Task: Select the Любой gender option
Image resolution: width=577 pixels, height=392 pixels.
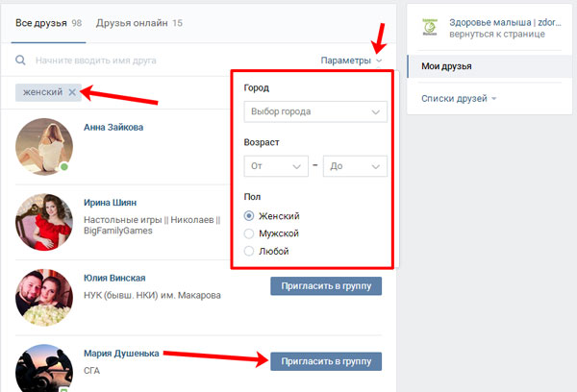Action: coord(249,251)
